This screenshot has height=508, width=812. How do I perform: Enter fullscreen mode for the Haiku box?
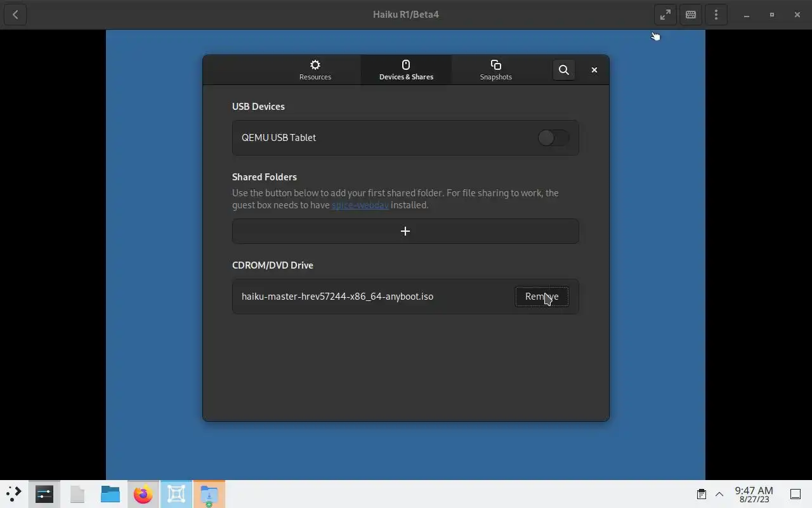[x=665, y=15]
